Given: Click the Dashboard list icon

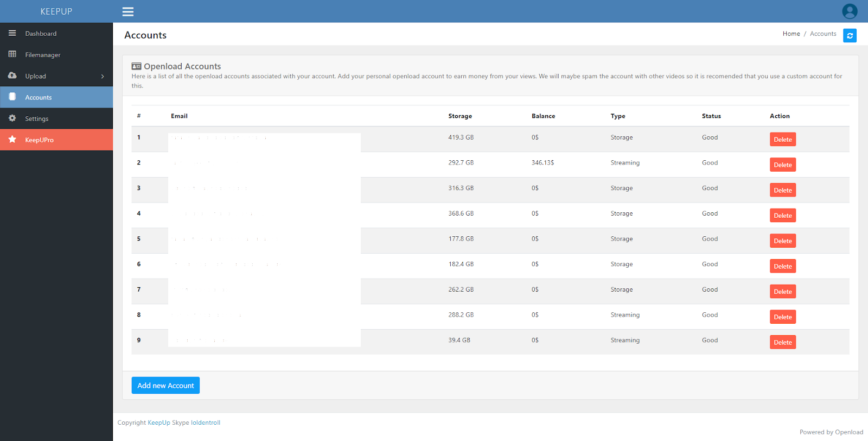Looking at the screenshot, I should 12,33.
